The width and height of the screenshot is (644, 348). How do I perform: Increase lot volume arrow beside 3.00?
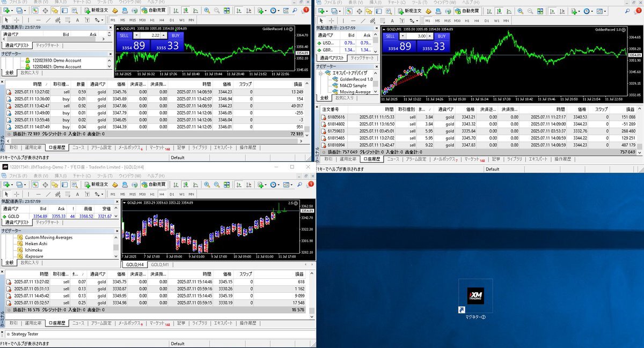430,36
